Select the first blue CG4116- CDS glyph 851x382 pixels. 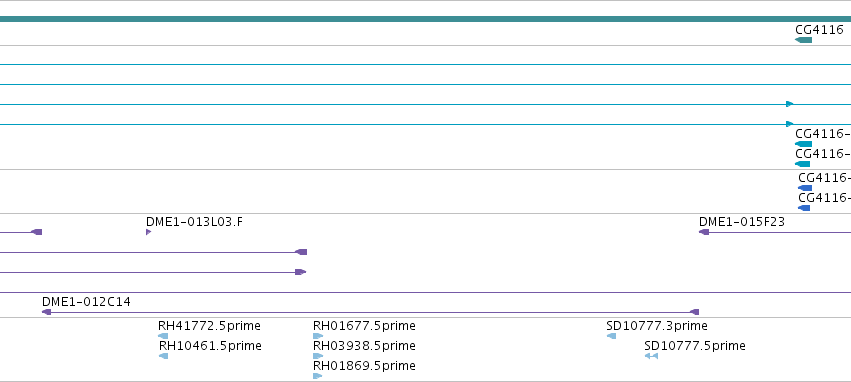click(805, 188)
